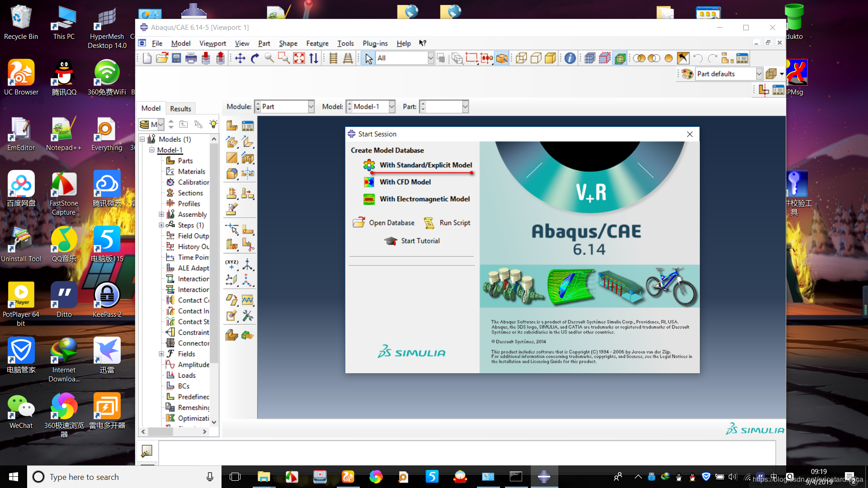Expand the Assembly tree node
The height and width of the screenshot is (488, 868).
161,214
